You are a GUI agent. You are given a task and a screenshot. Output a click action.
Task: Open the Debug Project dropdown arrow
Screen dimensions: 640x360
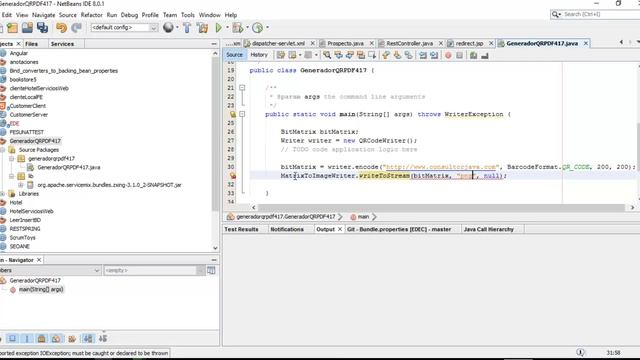tap(247, 28)
